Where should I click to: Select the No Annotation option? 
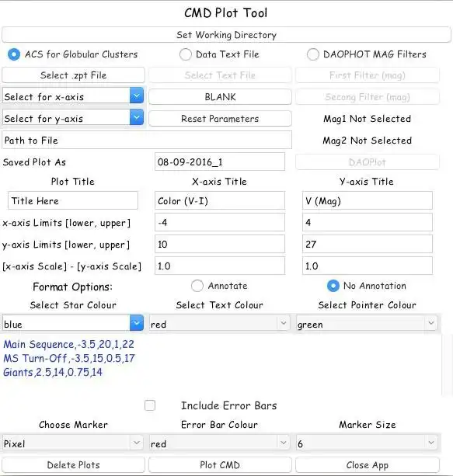tap(333, 286)
